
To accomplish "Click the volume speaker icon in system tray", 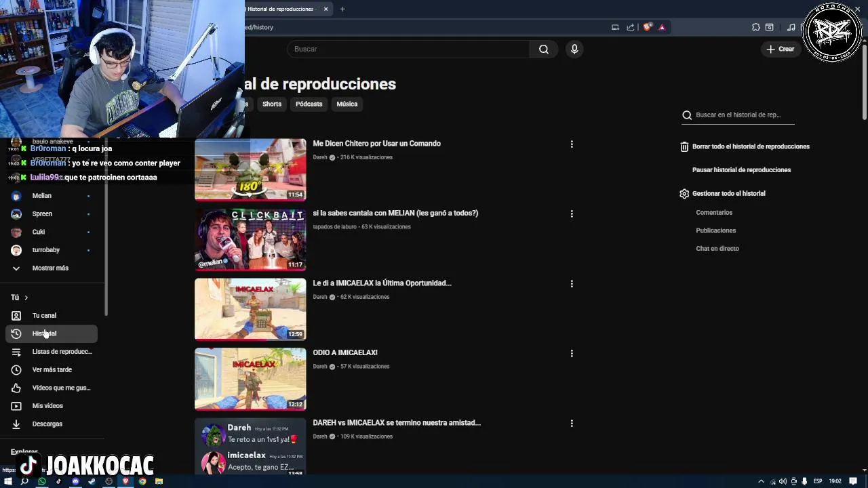I will (x=783, y=481).
